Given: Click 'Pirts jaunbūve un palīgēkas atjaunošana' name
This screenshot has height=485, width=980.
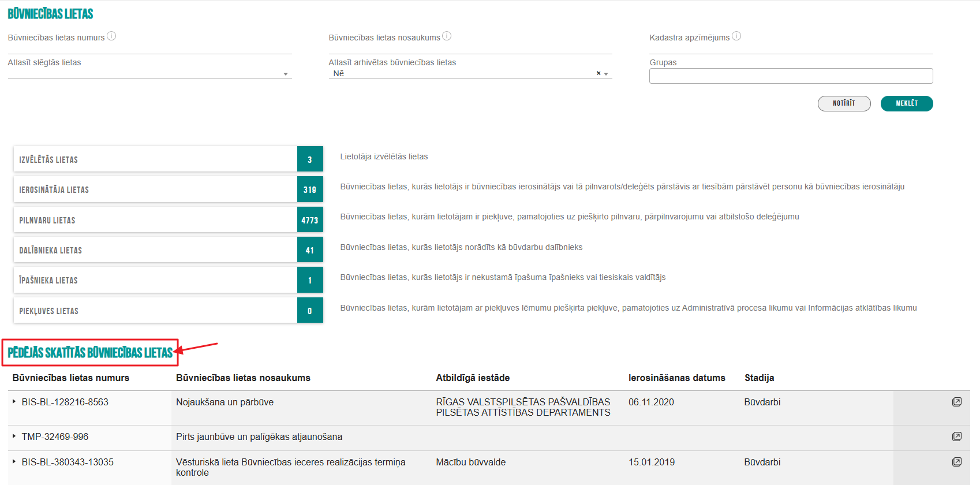Looking at the screenshot, I should 259,436.
